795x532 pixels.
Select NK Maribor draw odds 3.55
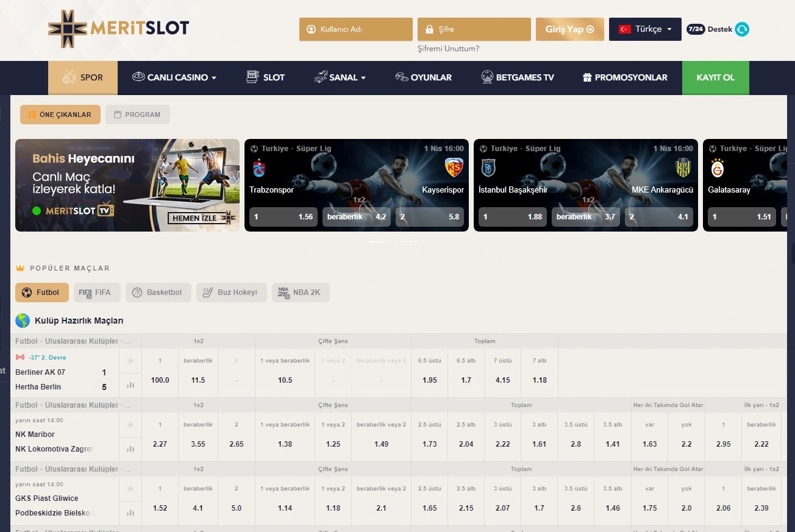click(198, 437)
